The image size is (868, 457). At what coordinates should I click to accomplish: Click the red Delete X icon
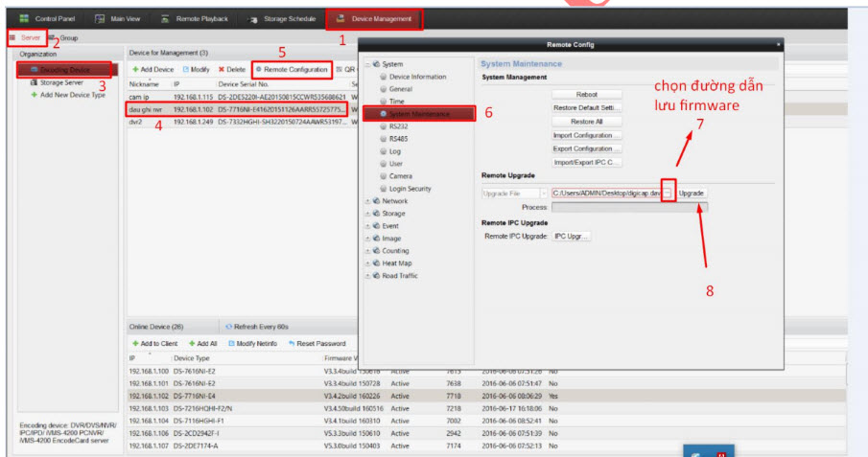[x=222, y=69]
